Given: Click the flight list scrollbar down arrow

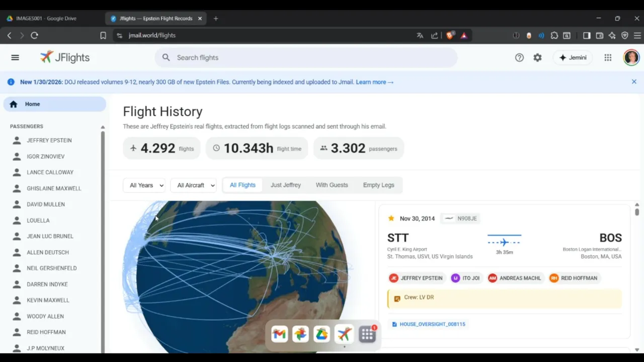Looking at the screenshot, I should (637, 349).
